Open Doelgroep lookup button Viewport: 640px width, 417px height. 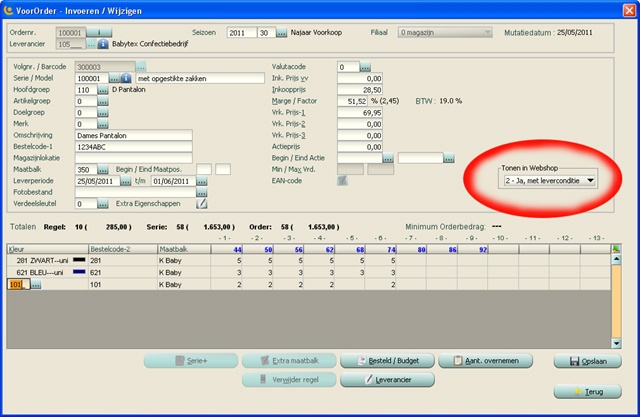(x=103, y=113)
